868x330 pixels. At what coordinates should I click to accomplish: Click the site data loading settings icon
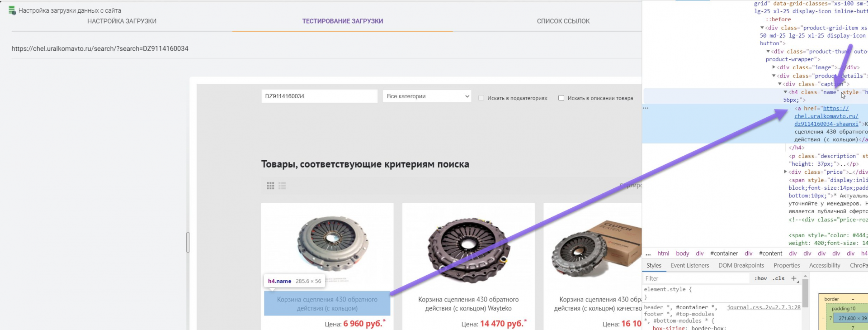[x=12, y=10]
